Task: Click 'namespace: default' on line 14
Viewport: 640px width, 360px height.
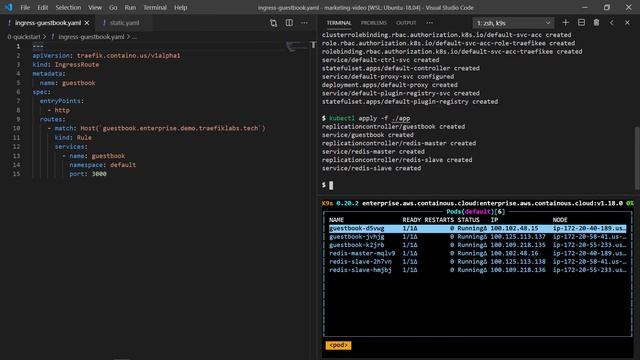Action: pos(102,165)
